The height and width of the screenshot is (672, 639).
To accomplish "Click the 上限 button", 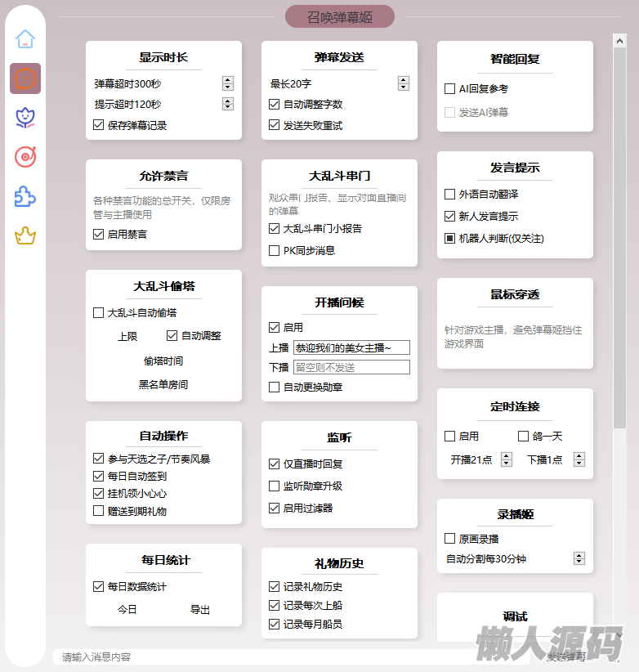I will [127, 337].
